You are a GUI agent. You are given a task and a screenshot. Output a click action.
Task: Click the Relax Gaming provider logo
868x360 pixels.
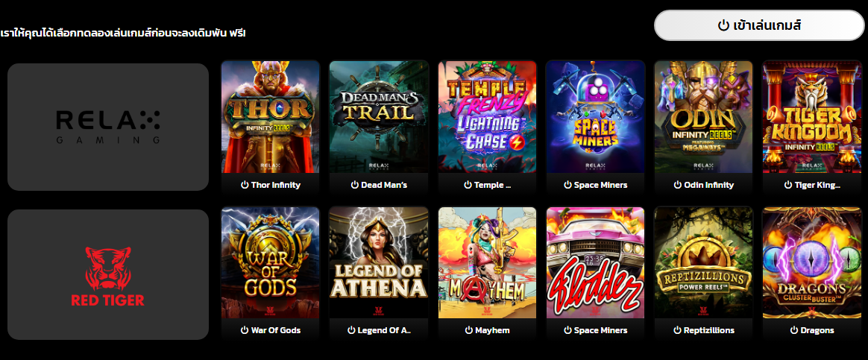pos(108,127)
